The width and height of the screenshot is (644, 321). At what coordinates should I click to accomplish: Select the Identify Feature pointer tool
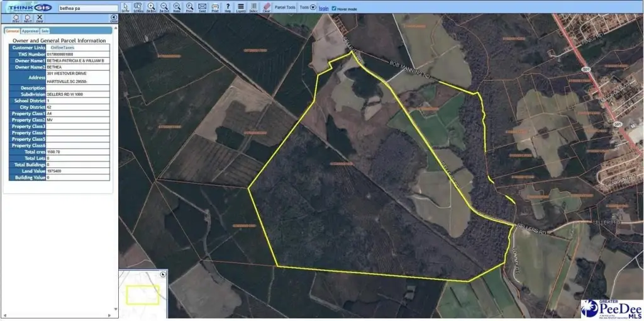coord(125,8)
